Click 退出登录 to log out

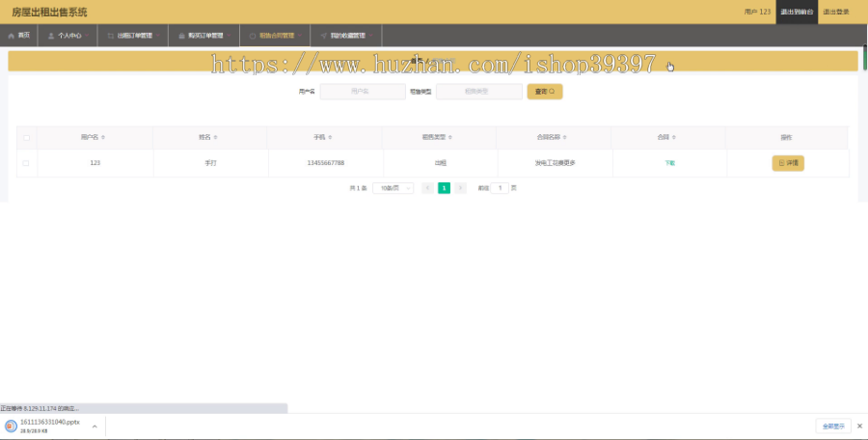(836, 12)
